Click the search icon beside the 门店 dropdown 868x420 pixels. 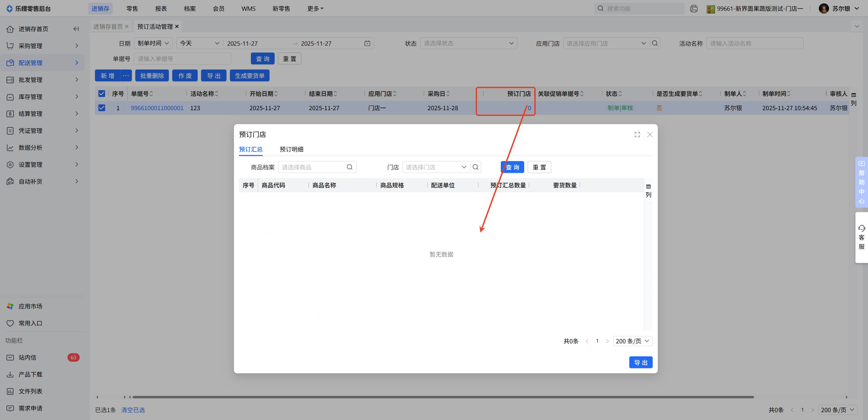tap(475, 167)
